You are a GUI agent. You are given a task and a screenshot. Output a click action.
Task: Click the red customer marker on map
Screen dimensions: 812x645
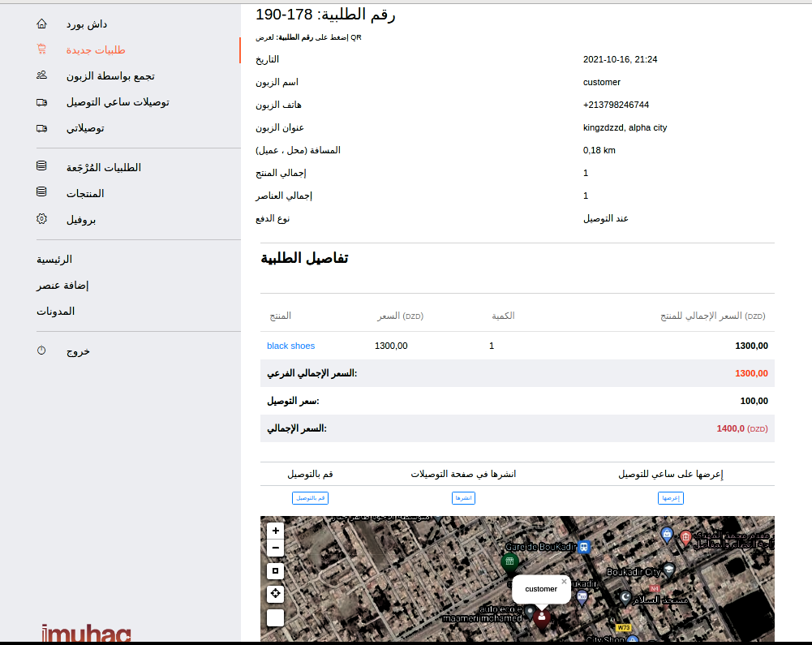pyautogui.click(x=542, y=617)
